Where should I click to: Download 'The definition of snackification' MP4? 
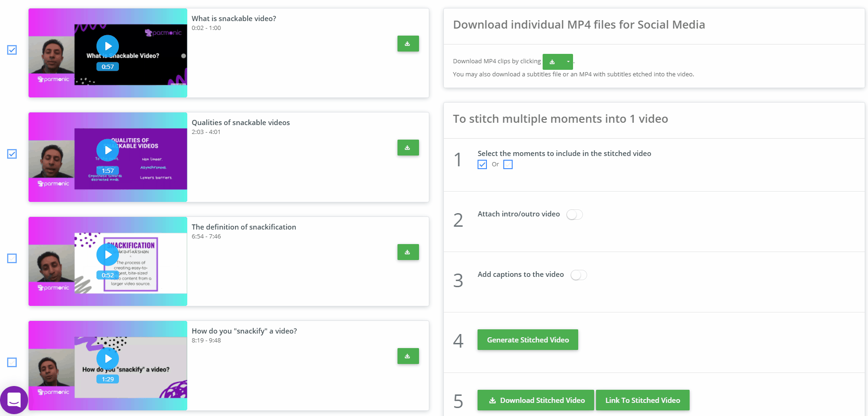(x=408, y=252)
